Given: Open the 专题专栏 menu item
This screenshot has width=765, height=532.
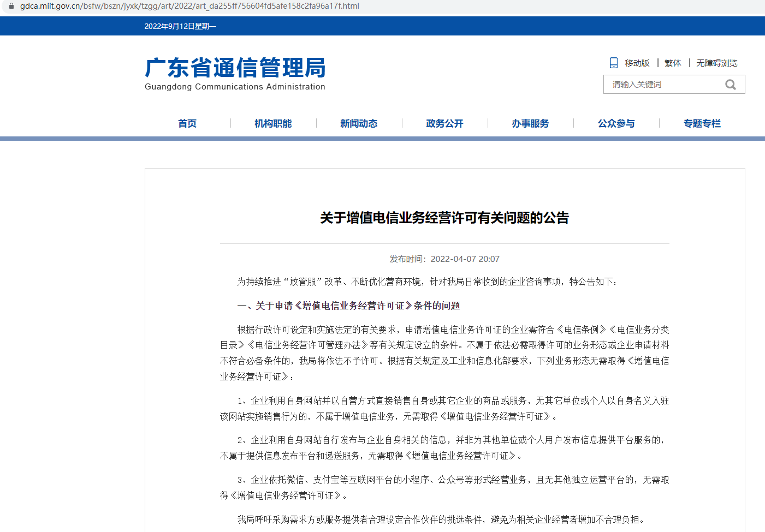Looking at the screenshot, I should [x=702, y=123].
